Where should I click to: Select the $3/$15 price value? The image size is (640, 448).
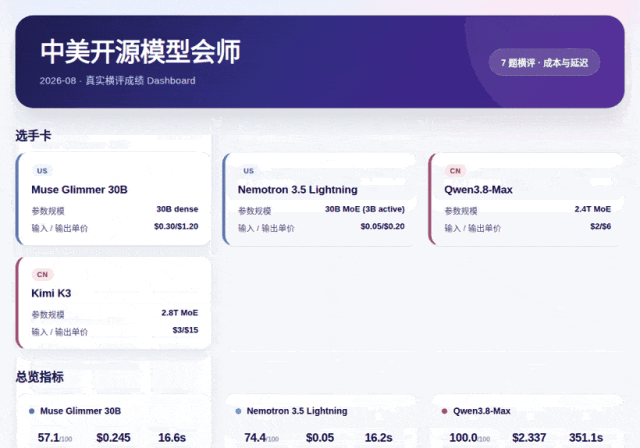pos(185,330)
